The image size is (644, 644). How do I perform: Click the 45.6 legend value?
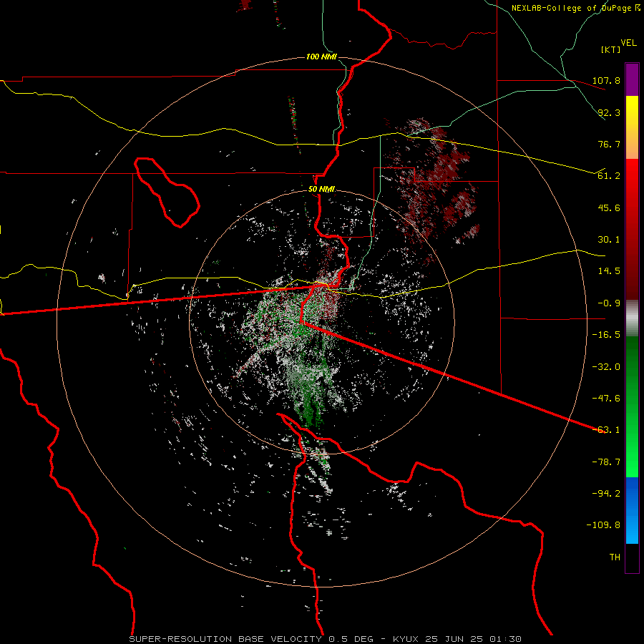(x=609, y=208)
